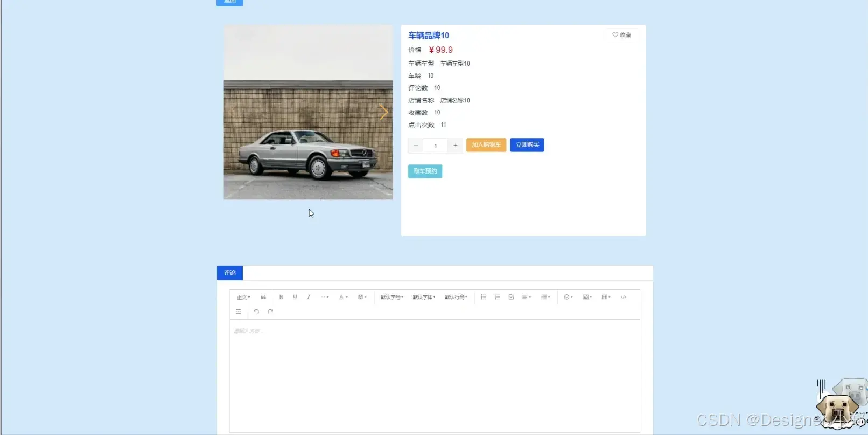Undo the last edit
The height and width of the screenshot is (435, 868).
(x=256, y=312)
